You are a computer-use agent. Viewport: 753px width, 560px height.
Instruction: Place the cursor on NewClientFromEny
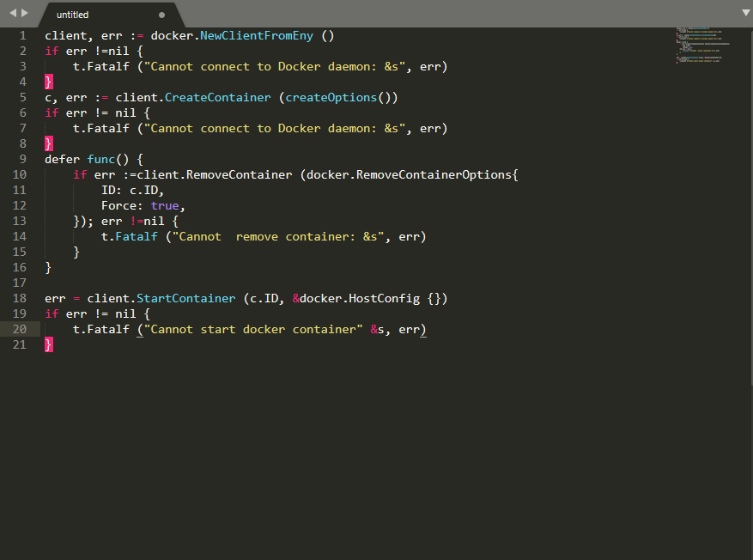(257, 35)
